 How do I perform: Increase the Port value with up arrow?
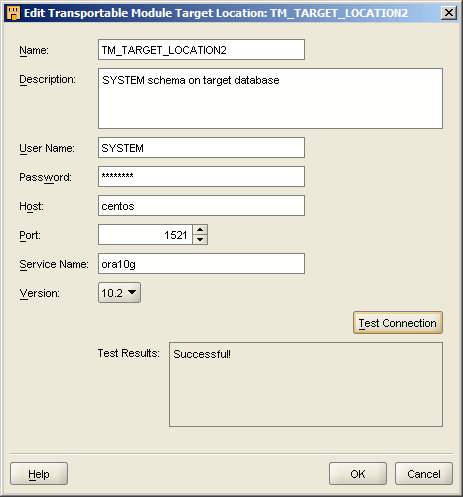[x=200, y=230]
